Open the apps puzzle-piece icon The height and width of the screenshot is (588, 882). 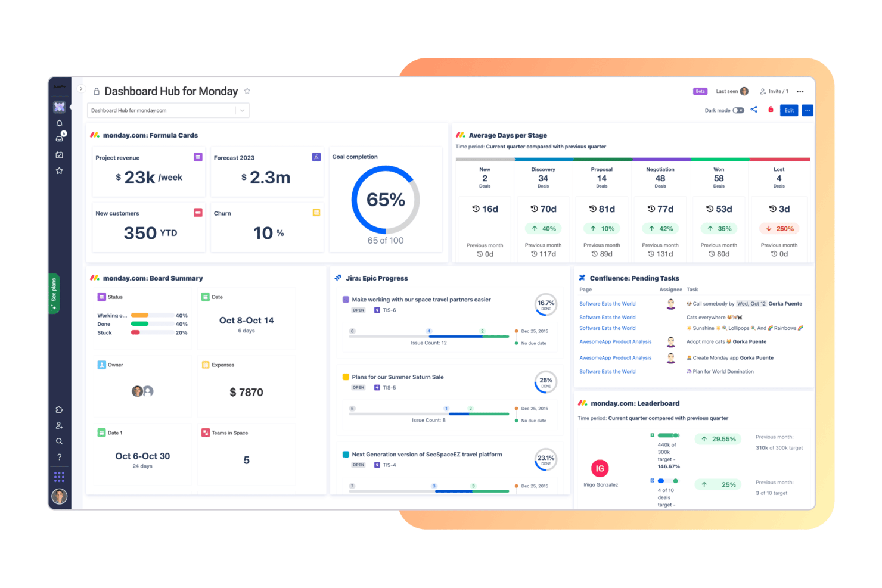pyautogui.click(x=59, y=410)
